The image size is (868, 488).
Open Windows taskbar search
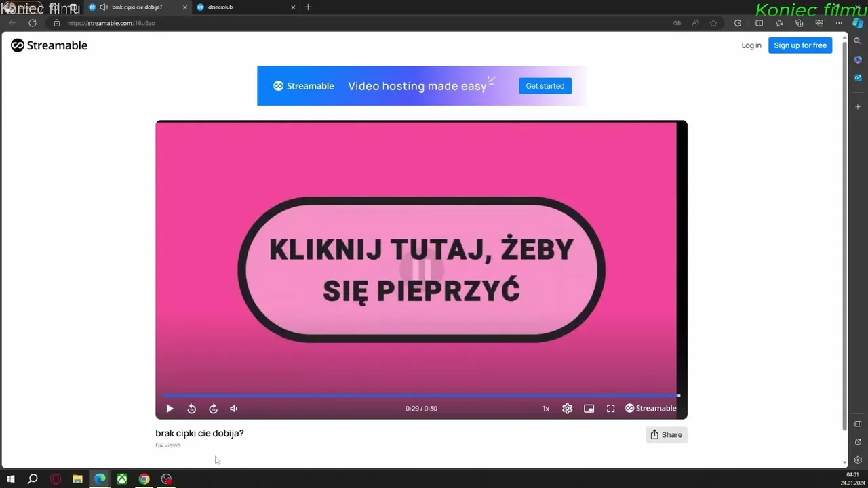point(33,479)
